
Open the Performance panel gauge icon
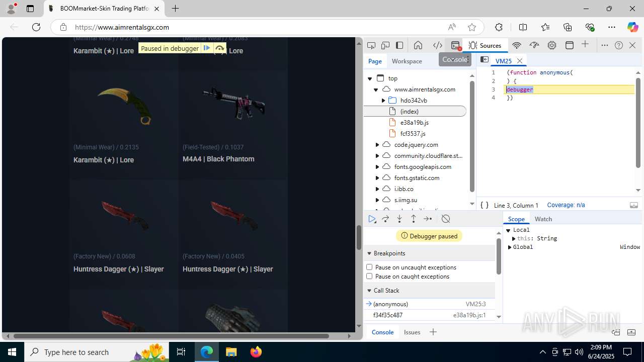coord(534,45)
